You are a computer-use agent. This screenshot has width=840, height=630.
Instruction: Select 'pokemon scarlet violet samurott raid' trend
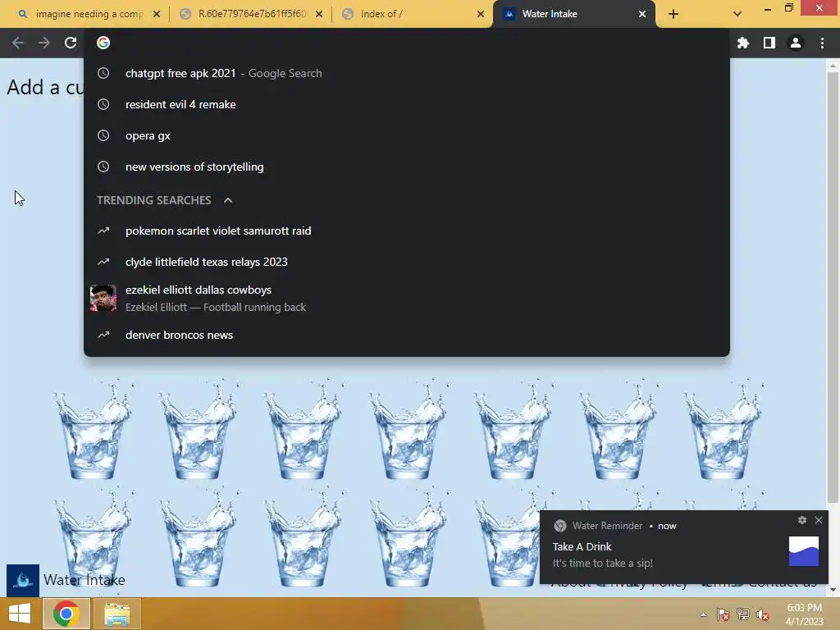pyautogui.click(x=407, y=231)
